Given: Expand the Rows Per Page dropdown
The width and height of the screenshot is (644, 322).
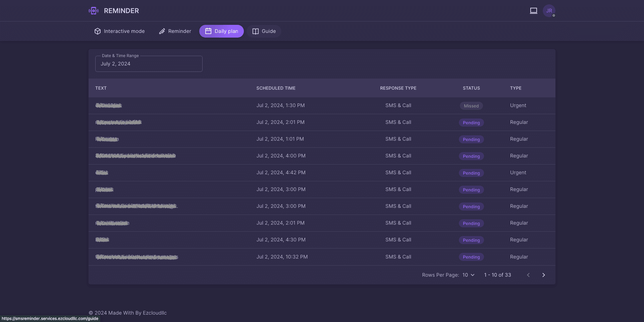Looking at the screenshot, I should pyautogui.click(x=469, y=275).
